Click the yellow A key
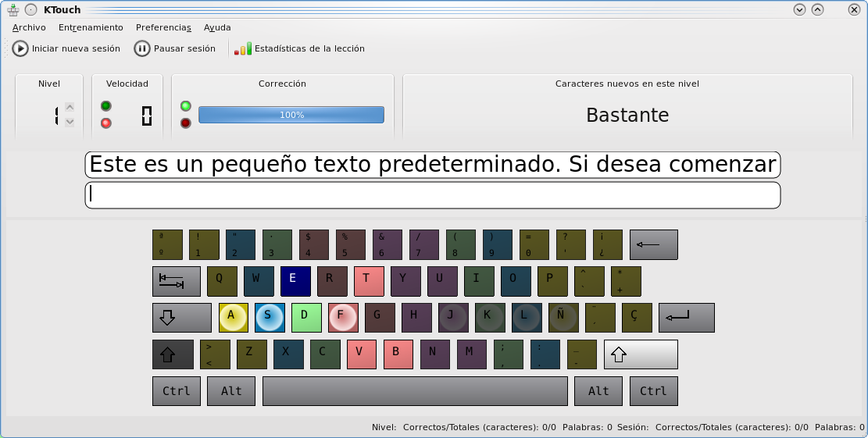This screenshot has height=438, width=868. coord(234,318)
